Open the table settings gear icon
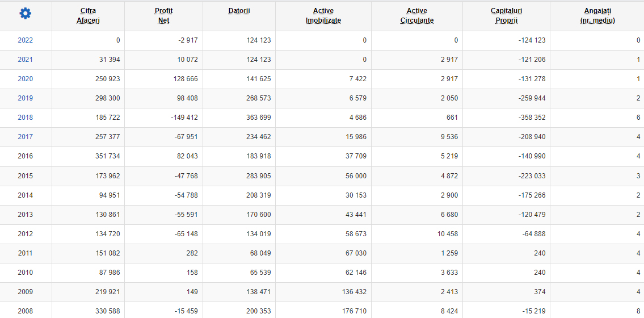This screenshot has height=318, width=644. [26, 14]
